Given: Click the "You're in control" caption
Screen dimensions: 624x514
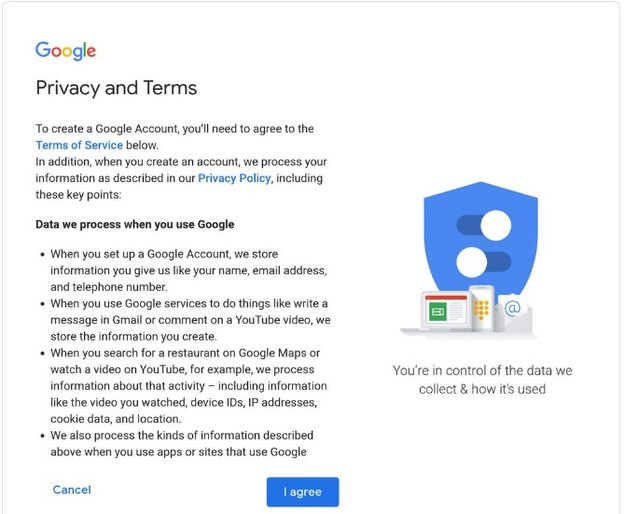Looking at the screenshot, I should 483,379.
